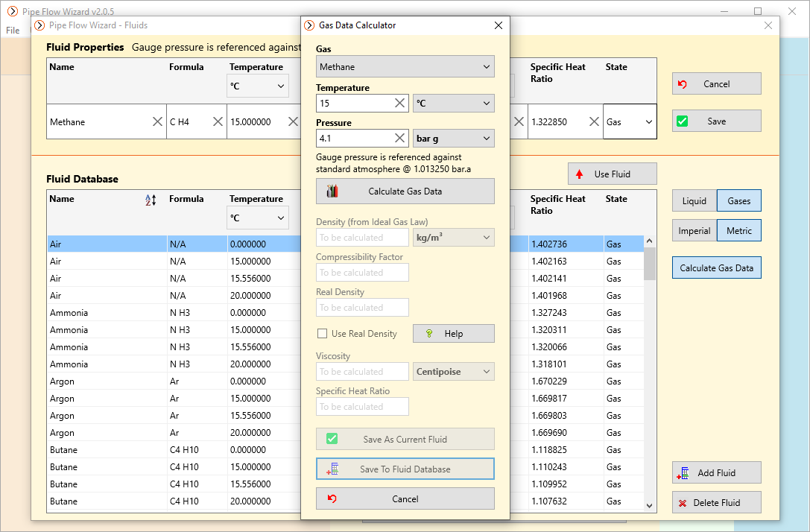Select the Air row at 0.000000 temperature
The height and width of the screenshot is (532, 810).
pyautogui.click(x=345, y=244)
